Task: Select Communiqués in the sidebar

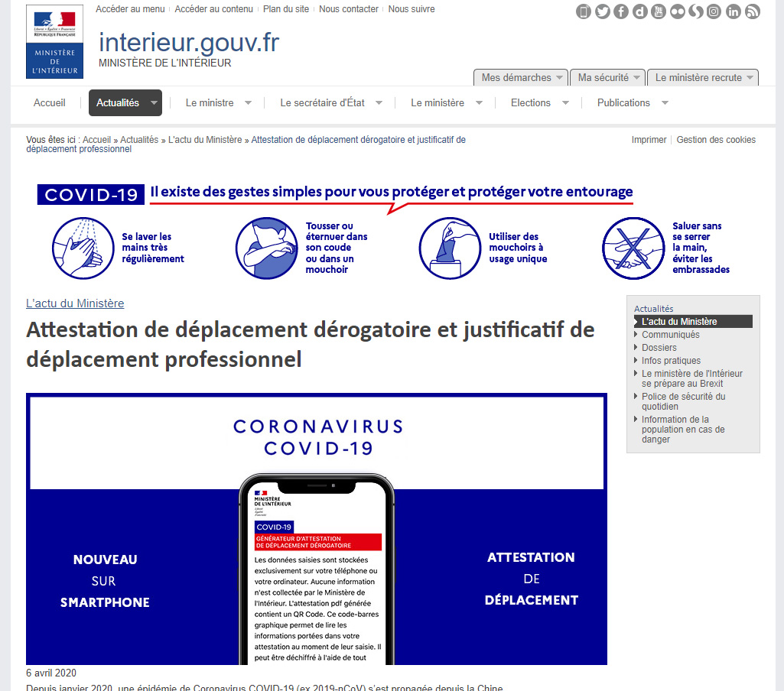Action: (x=670, y=335)
